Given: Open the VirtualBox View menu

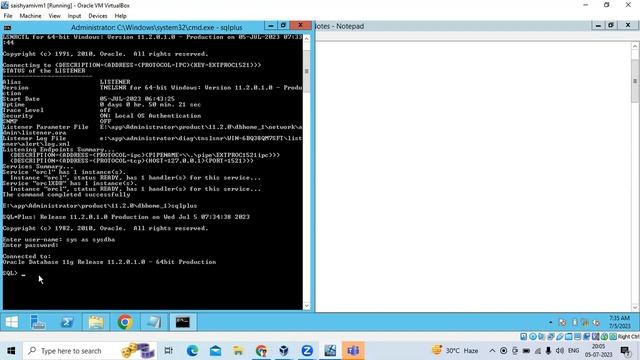Looking at the screenshot, I should tap(54, 16).
